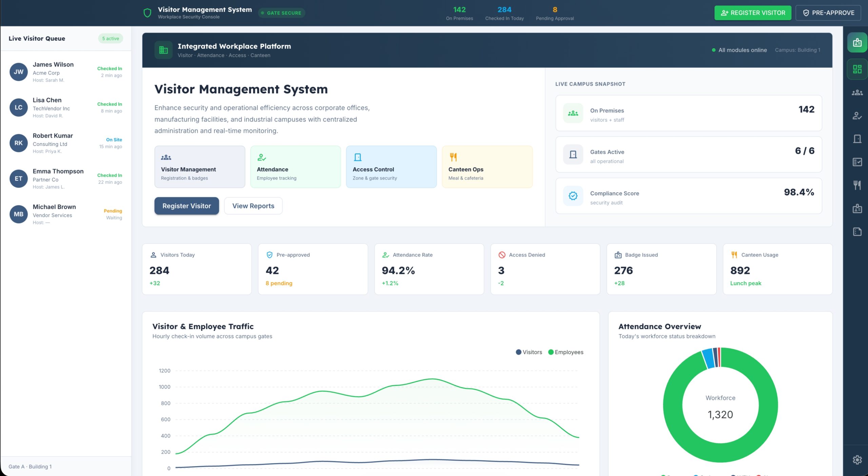Click the Attendance Rate person-check icon

pyautogui.click(x=386, y=255)
